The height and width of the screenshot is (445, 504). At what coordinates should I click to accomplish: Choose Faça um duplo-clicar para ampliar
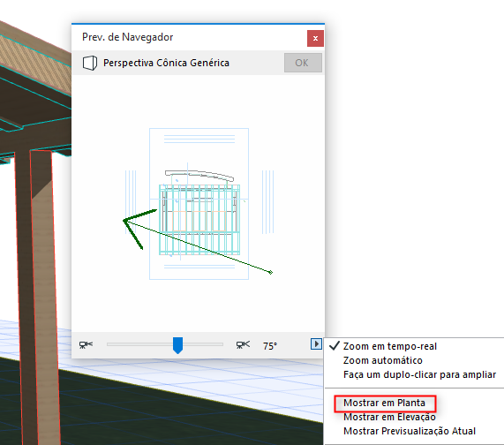pyautogui.click(x=419, y=374)
